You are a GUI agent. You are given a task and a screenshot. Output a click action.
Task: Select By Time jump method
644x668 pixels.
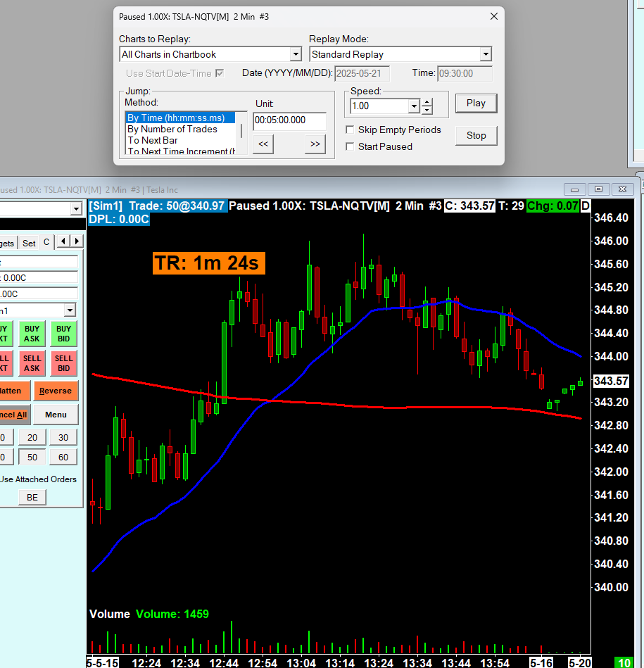[x=180, y=118]
